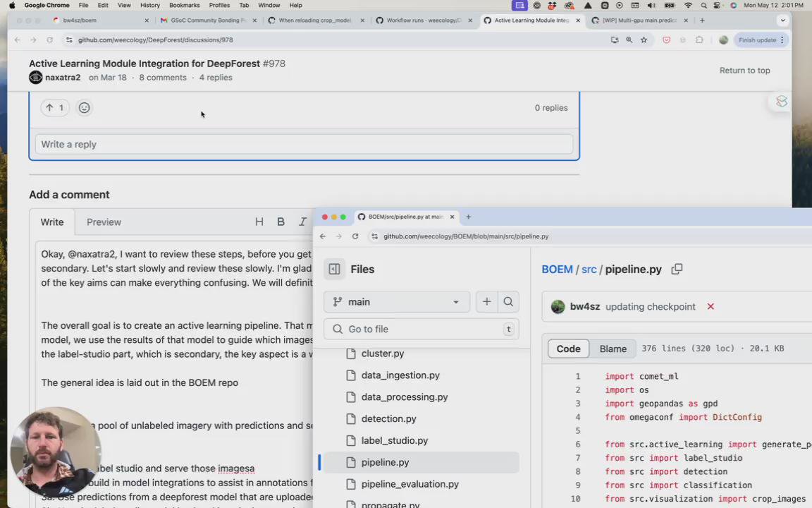Click code line number 6
This screenshot has height=508, width=812.
point(577,445)
